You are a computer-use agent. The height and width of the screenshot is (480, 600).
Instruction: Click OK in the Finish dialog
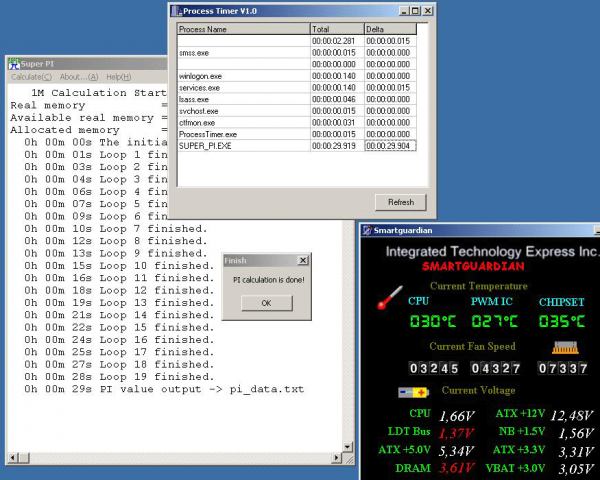[267, 303]
